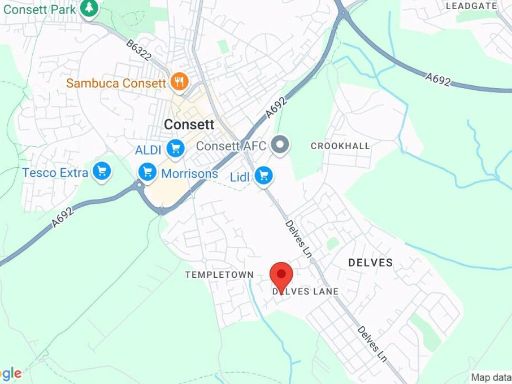Screen dimensions: 512x384
Task: Click the DELVES LANE label under pin
Action: tap(305, 292)
